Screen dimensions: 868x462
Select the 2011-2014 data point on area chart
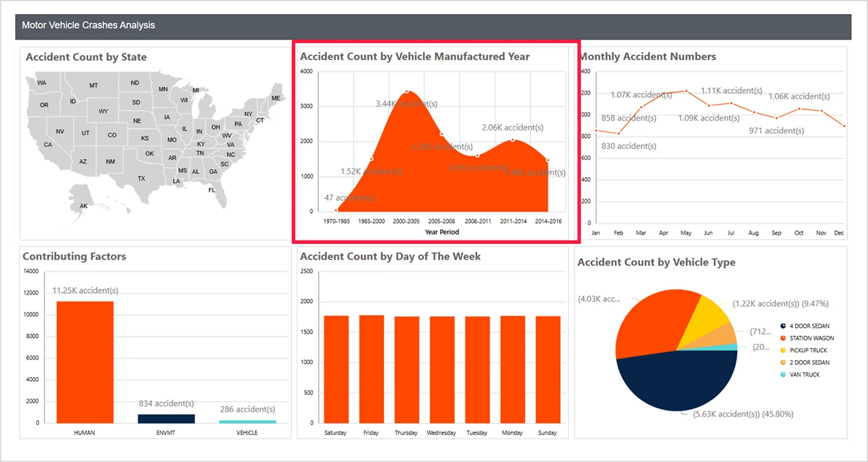point(512,140)
